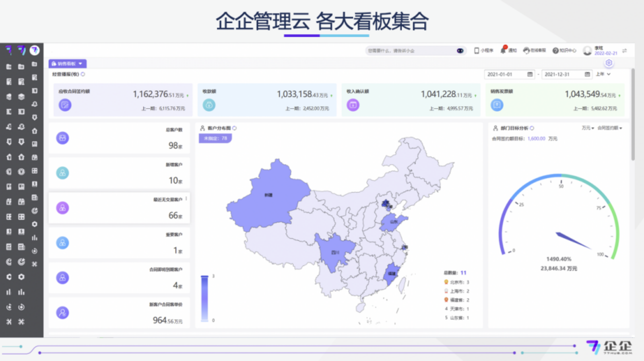Click the 小程序 mobile phone icon
The width and height of the screenshot is (644, 361).
(476, 51)
